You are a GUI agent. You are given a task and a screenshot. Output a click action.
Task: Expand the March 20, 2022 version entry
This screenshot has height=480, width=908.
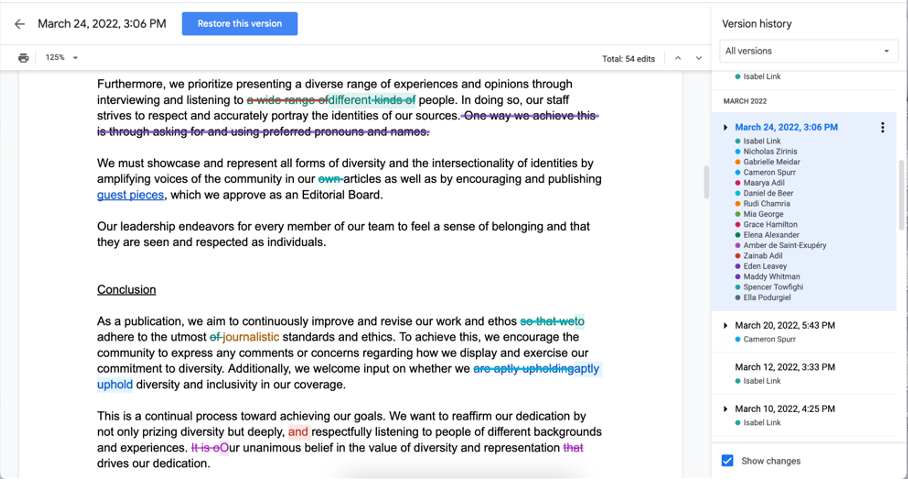726,326
